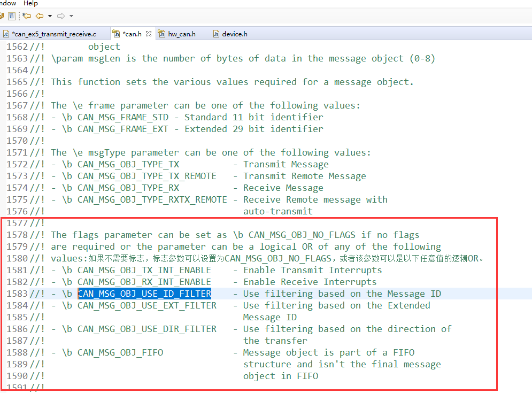Click the .c file icon on can_ex5_transmit_receive.c tab
The width and height of the screenshot is (532, 393).
(5, 33)
